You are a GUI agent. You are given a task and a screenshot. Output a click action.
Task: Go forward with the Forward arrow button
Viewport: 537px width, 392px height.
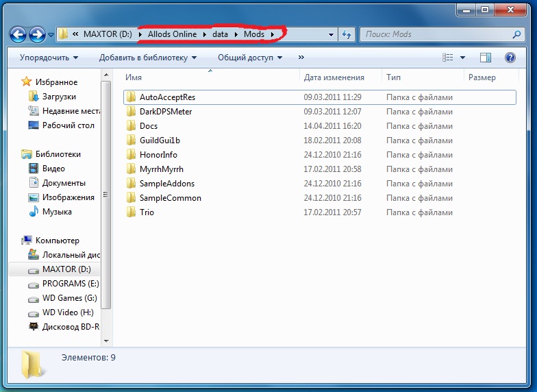pos(37,34)
